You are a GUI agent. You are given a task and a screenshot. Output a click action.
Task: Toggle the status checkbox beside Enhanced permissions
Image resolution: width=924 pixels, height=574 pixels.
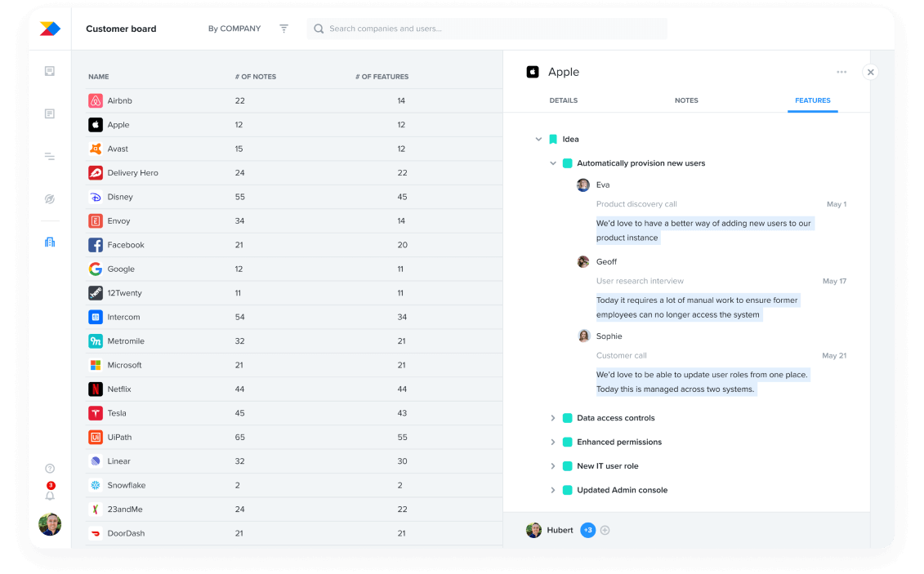568,442
